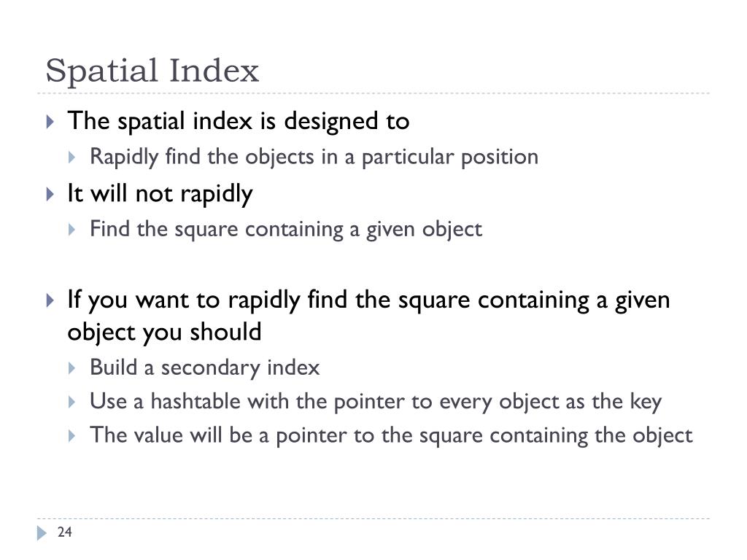Click the blue triangle beside slide number 24
Image resolution: width=747 pixels, height=560 pixels.
click(42, 533)
